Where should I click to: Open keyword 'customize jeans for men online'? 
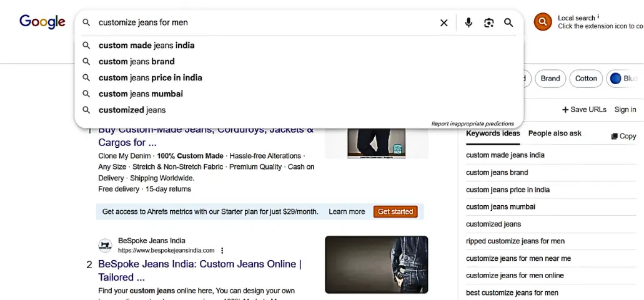tap(515, 276)
